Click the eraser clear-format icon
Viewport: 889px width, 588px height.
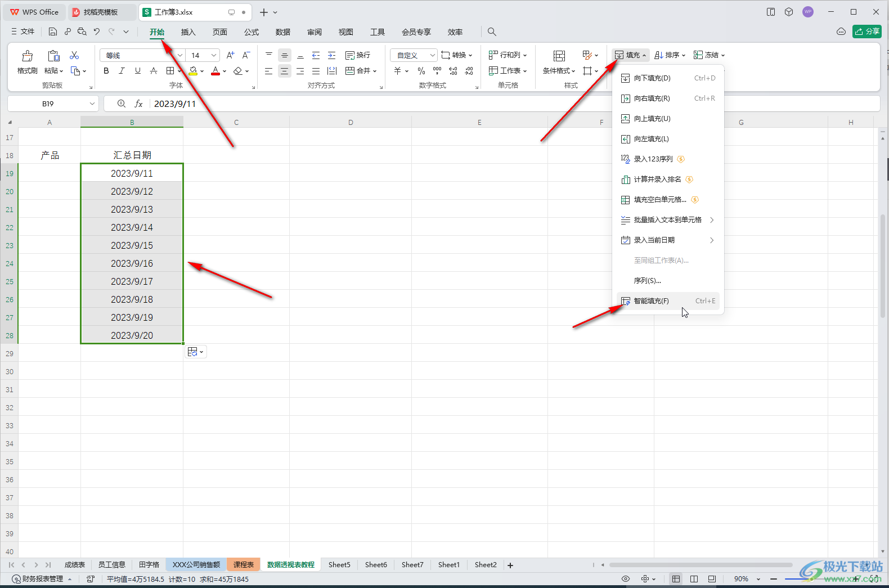(238, 71)
